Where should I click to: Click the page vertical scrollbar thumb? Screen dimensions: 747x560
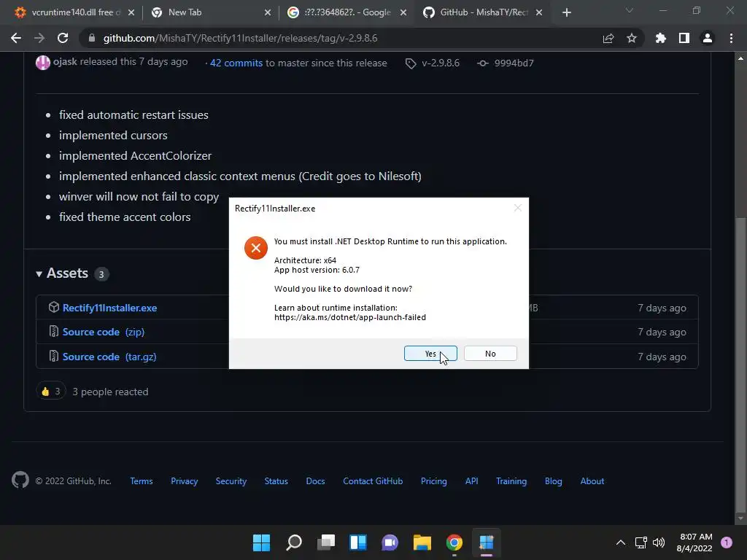tap(740, 365)
